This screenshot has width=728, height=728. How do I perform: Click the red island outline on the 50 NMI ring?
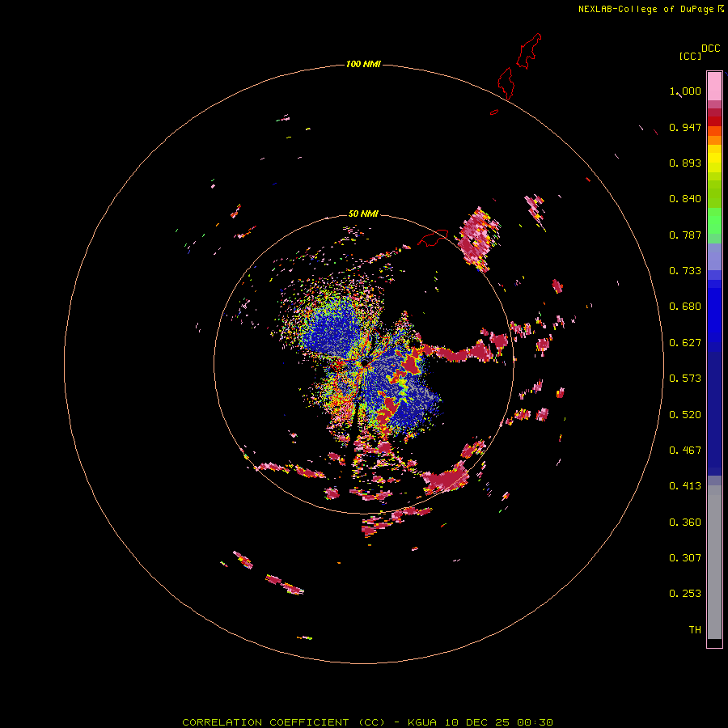[x=434, y=238]
